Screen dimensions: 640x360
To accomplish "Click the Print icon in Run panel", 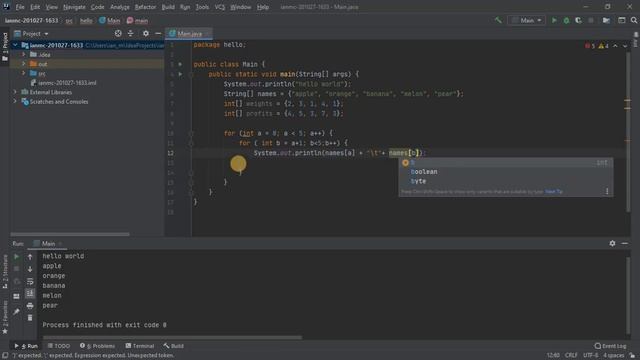I will (30, 306).
